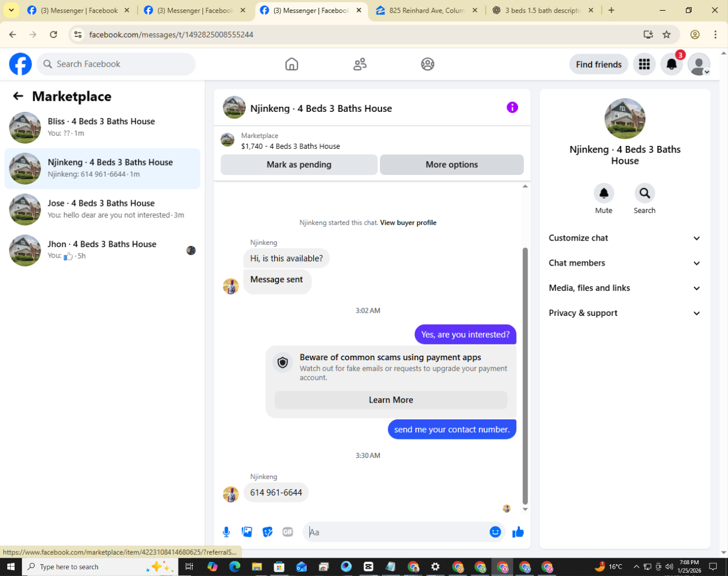Open the Windows Start button
Screen dimensions: 728x576
[11, 566]
